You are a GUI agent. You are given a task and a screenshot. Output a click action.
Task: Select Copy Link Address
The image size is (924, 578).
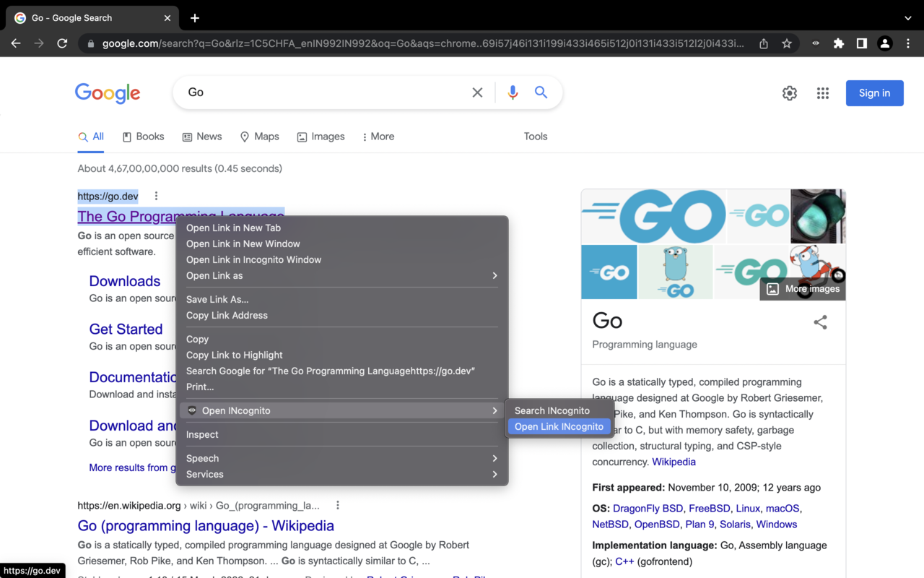pyautogui.click(x=342, y=315)
